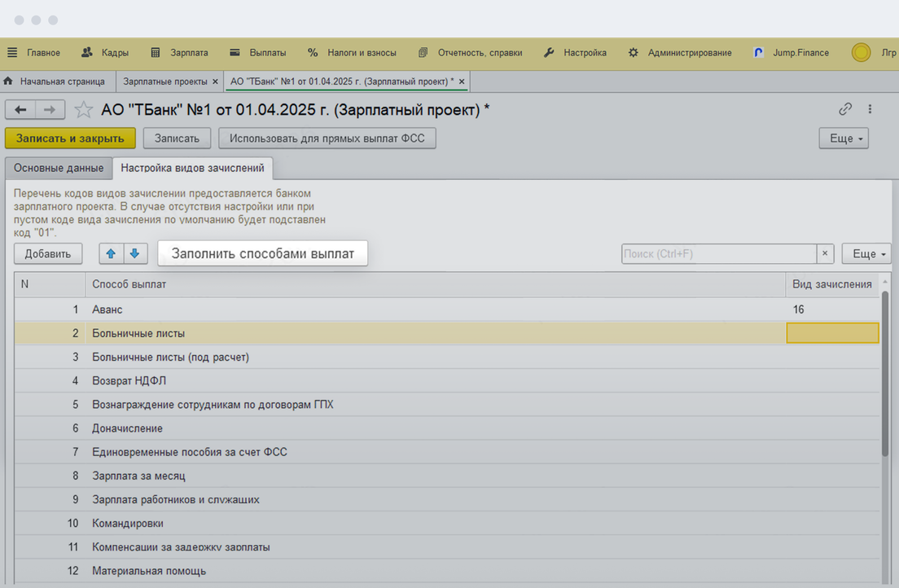
Task: Select the Больничные листы (под расчет) row
Action: click(x=446, y=358)
